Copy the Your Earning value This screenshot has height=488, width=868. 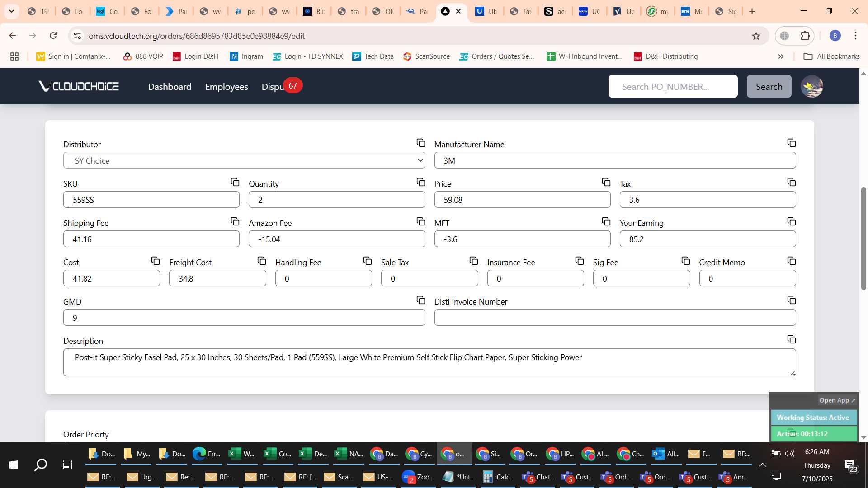791,221
